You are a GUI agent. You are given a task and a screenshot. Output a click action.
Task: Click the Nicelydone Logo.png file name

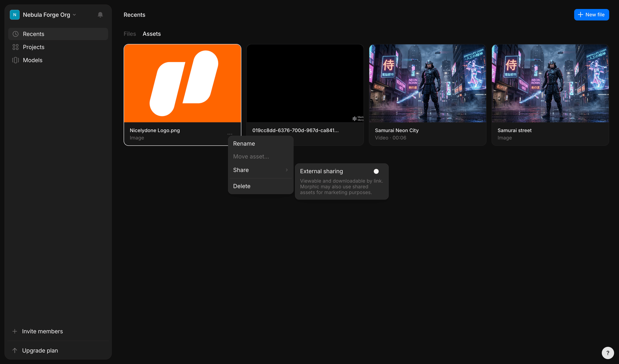(155, 130)
